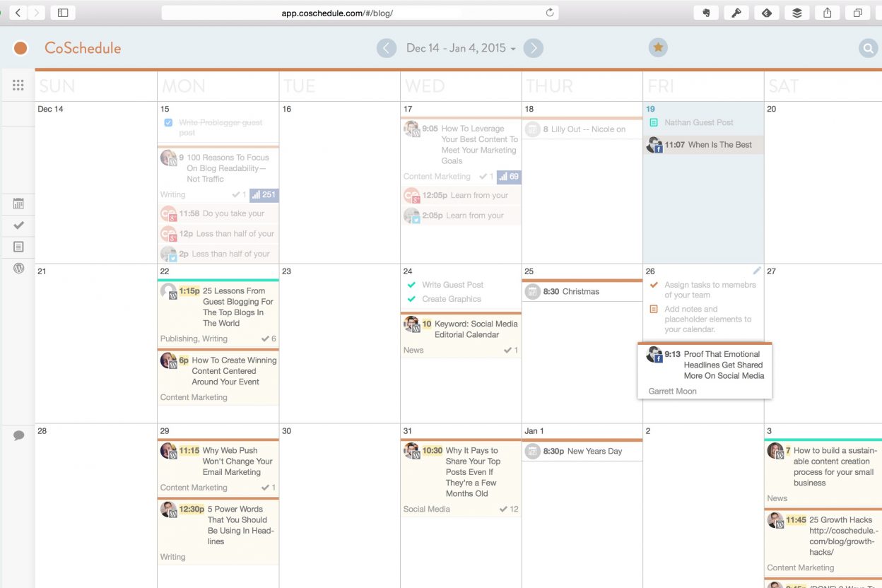Open the comments speech bubble icon

click(x=18, y=435)
